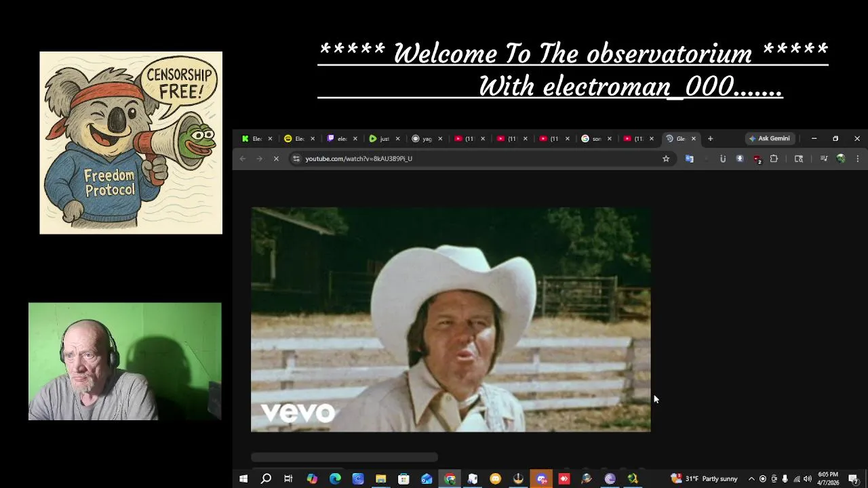
Task: Click the U-shaped extension icon
Action: 723,159
